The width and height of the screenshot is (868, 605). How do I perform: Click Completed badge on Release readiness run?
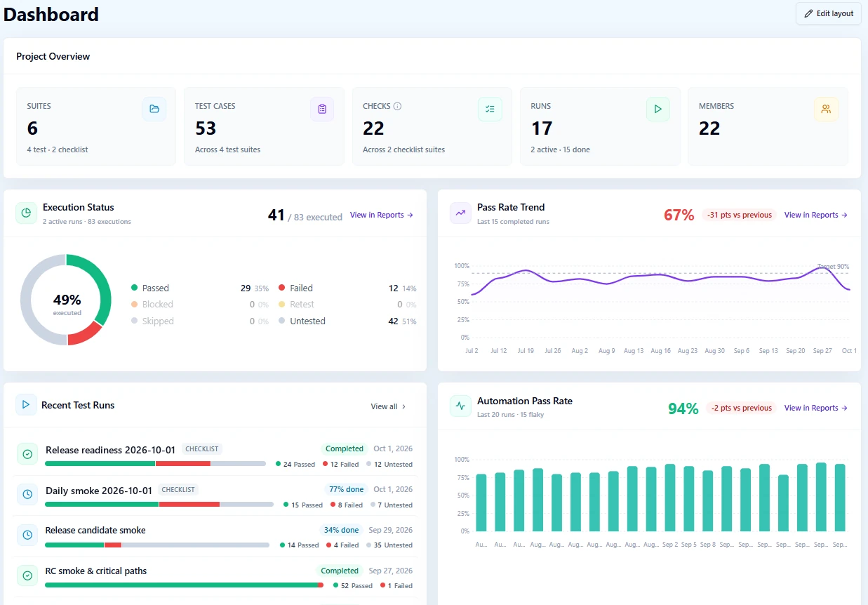point(345,448)
